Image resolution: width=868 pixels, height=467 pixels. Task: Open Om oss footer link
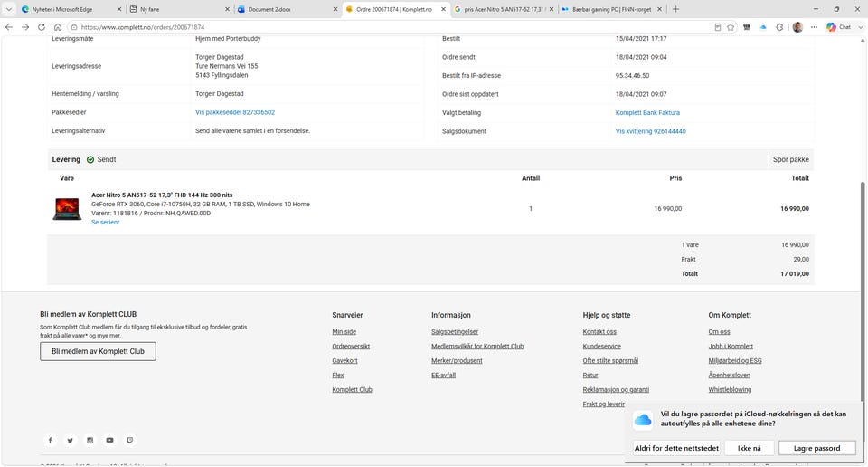coord(719,332)
